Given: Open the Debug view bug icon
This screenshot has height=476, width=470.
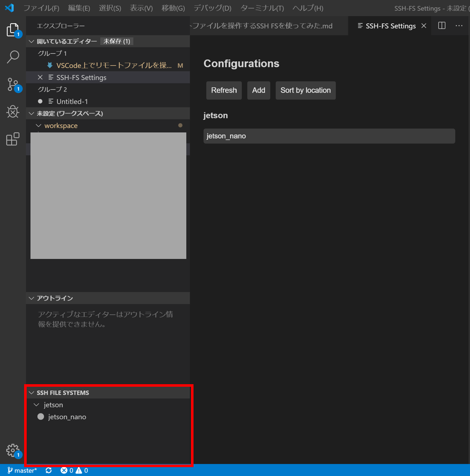Looking at the screenshot, I should [13, 111].
